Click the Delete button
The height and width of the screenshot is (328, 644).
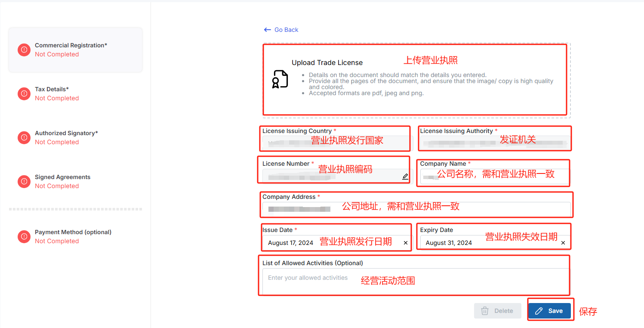pyautogui.click(x=497, y=311)
